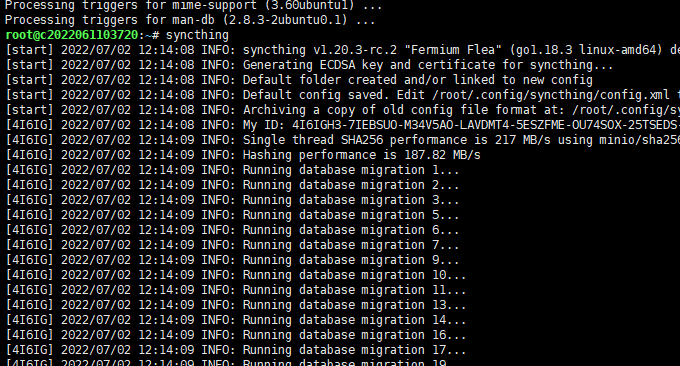Click 'Running database migration 10...' line
The image size is (680, 366).
pos(235,275)
